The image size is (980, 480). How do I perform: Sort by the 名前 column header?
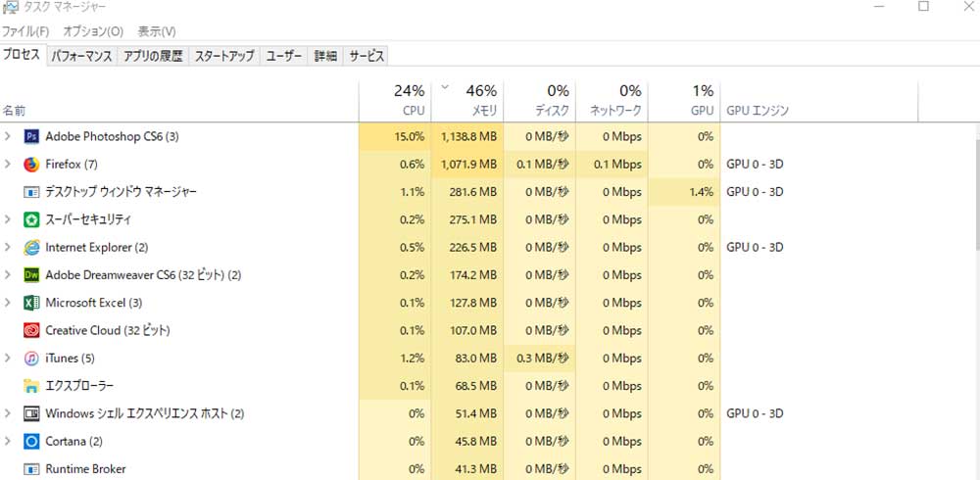[179, 101]
